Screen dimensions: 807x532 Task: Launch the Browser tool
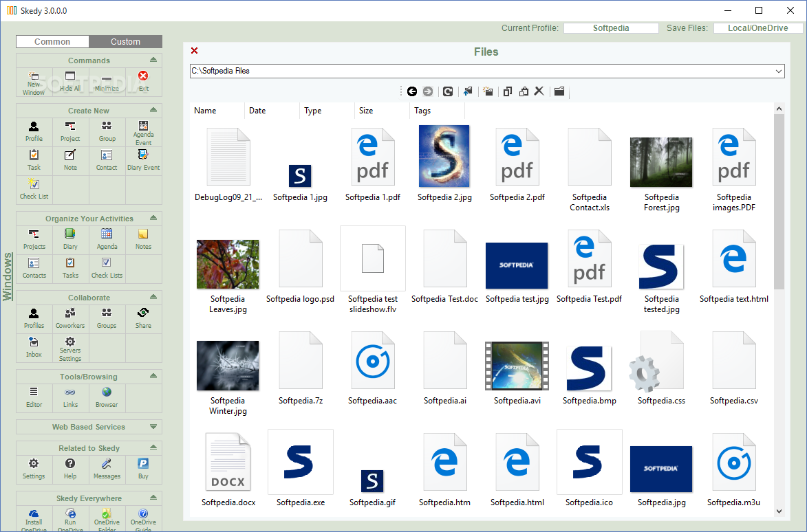coord(107,399)
